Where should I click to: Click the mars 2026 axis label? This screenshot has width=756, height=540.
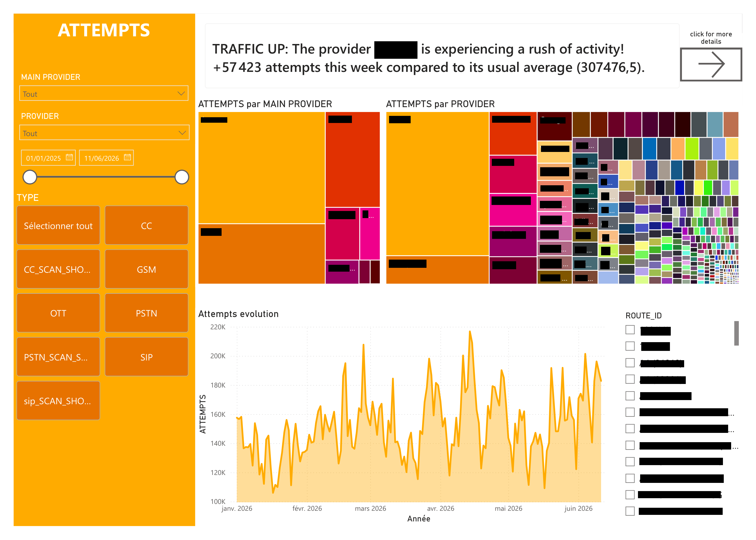(x=370, y=509)
